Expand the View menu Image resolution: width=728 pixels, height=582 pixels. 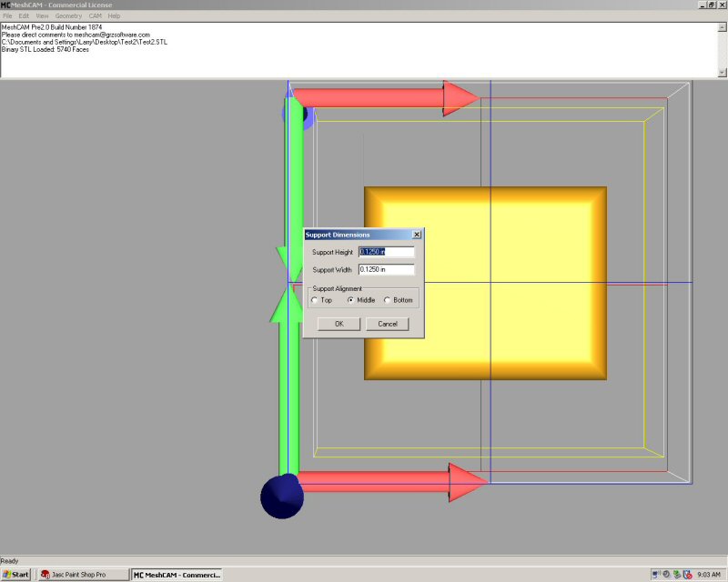click(42, 16)
